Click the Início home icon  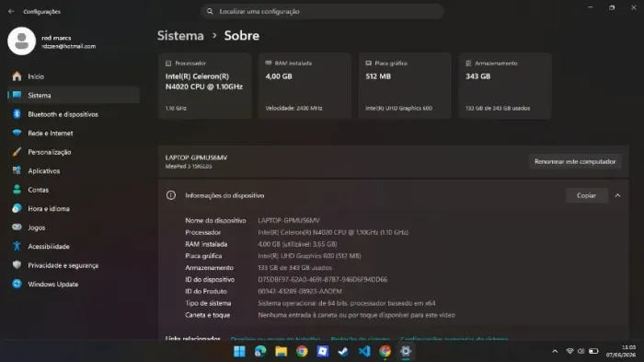tap(17, 76)
